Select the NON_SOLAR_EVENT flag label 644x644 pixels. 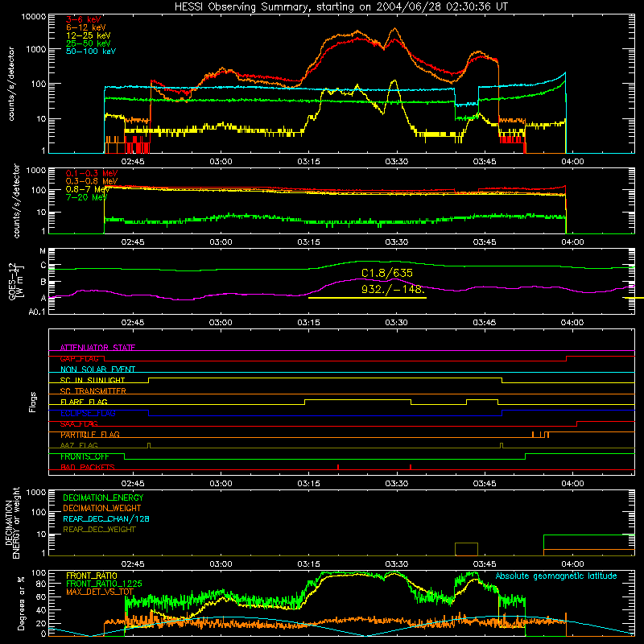point(97,369)
